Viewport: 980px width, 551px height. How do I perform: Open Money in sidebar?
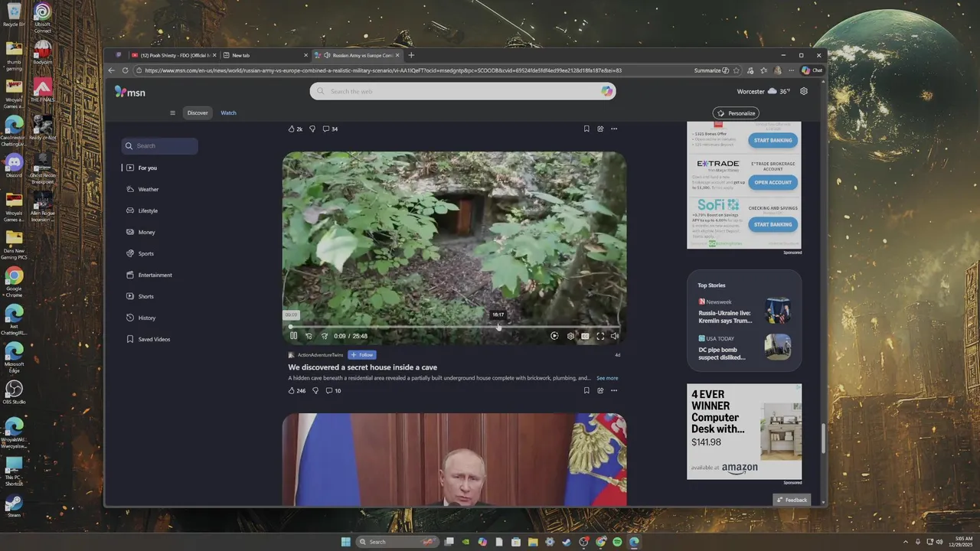pyautogui.click(x=146, y=232)
